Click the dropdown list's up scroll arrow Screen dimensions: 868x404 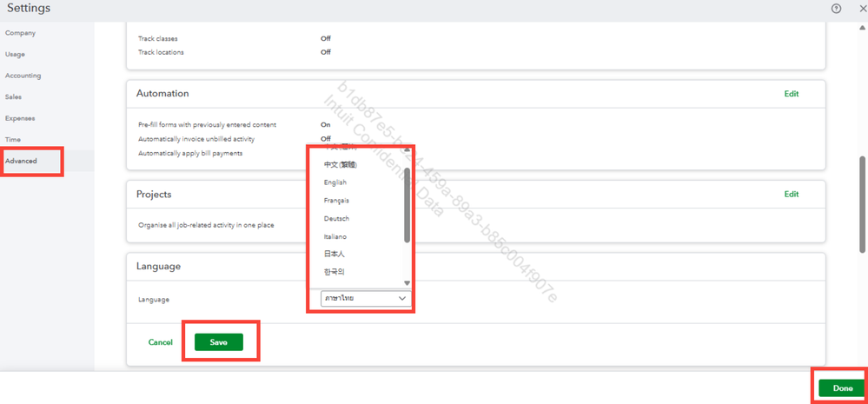407,149
